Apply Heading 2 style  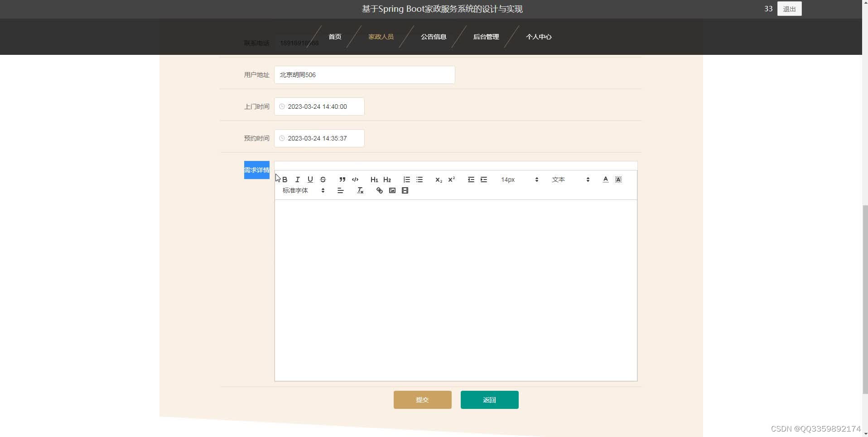(387, 180)
